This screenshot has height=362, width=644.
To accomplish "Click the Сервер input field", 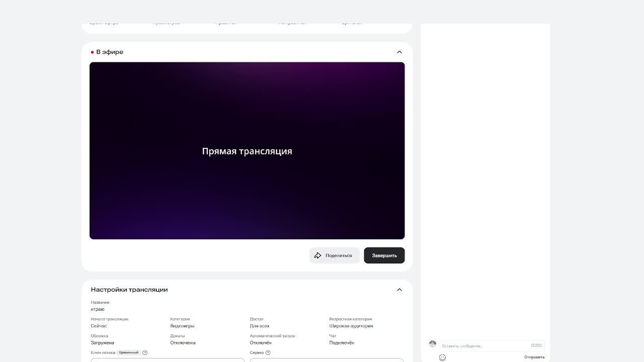I will 327,360.
